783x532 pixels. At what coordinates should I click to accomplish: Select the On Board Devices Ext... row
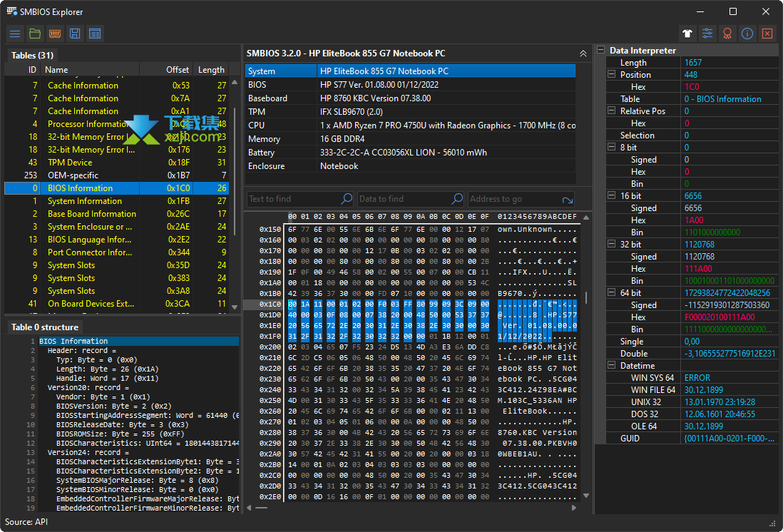[x=117, y=304]
